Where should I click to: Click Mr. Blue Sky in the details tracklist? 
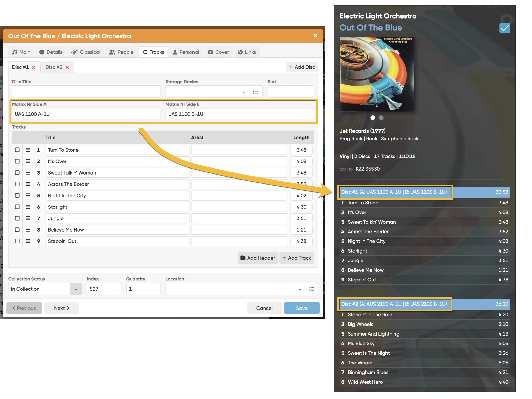(424, 343)
